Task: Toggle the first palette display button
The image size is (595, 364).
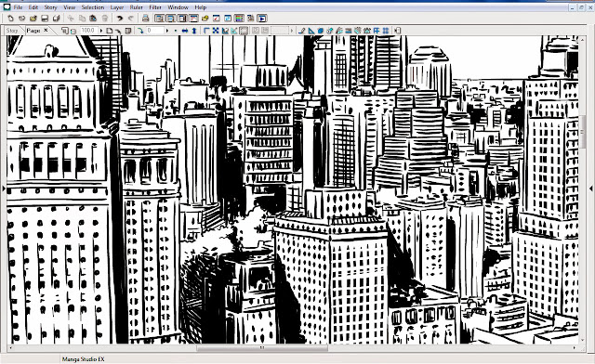Action: click(159, 18)
